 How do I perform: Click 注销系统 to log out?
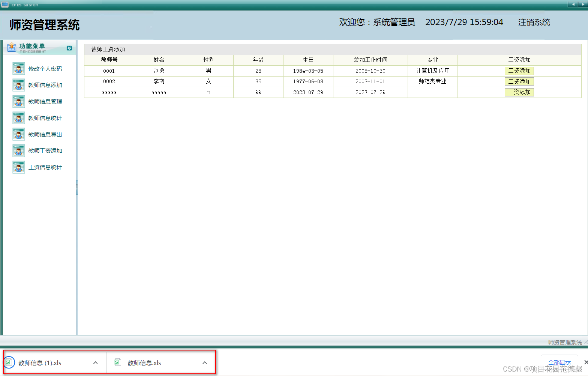point(534,23)
